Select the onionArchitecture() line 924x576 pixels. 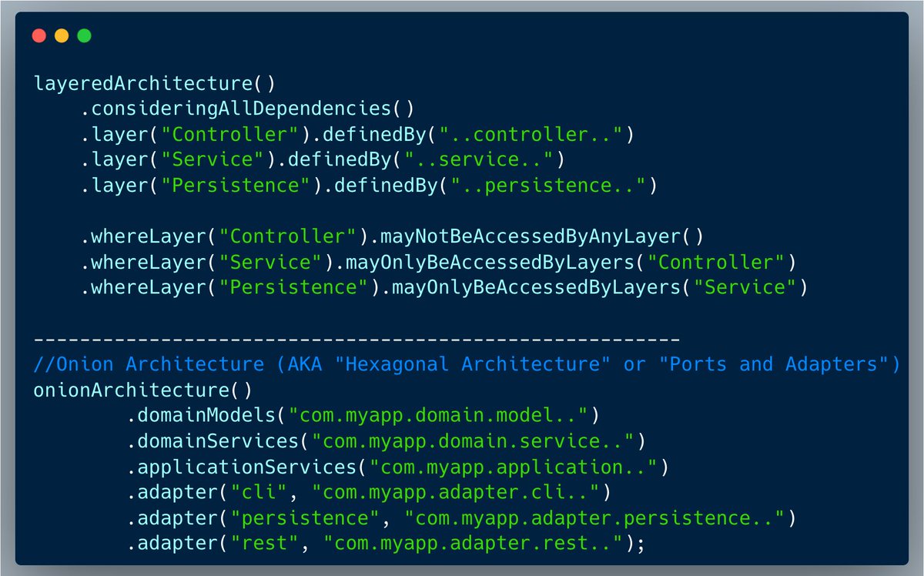point(143,390)
